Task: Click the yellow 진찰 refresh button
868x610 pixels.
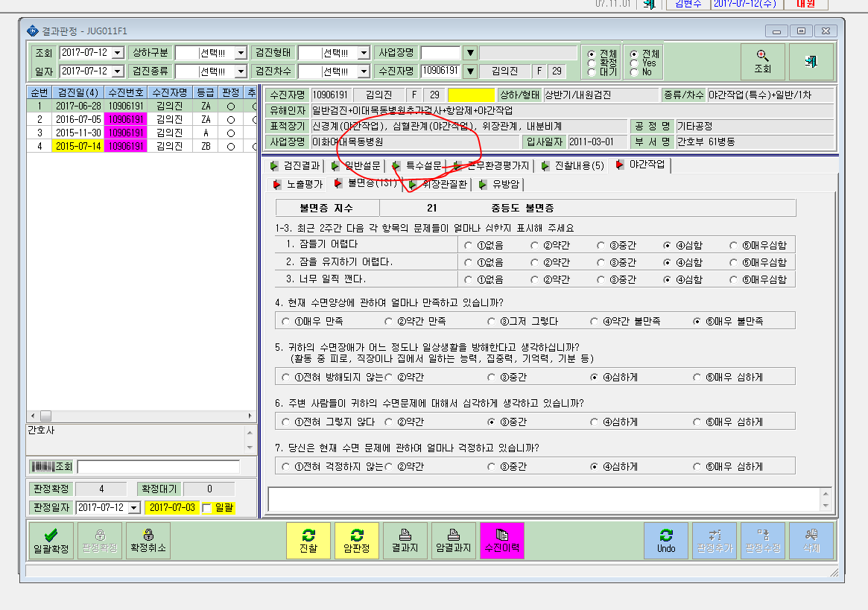Action: click(x=308, y=541)
